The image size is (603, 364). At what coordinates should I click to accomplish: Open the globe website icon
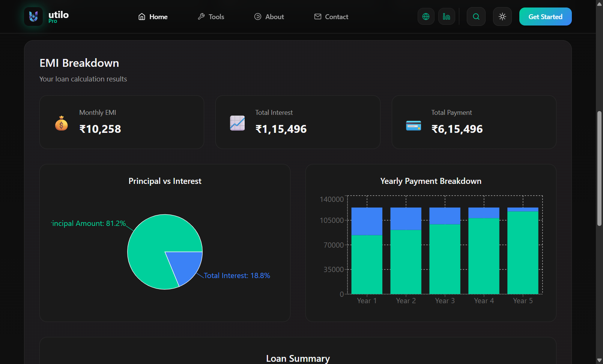pyautogui.click(x=426, y=17)
